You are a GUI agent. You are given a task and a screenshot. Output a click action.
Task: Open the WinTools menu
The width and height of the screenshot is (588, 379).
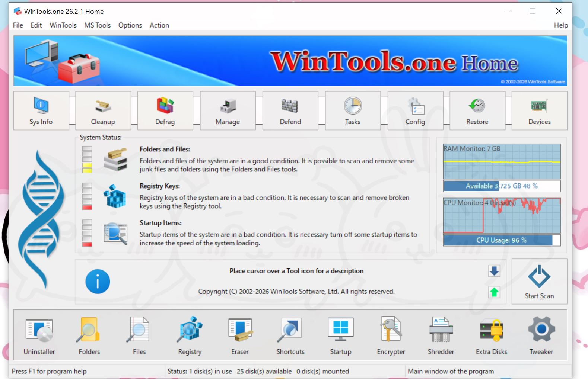coord(63,25)
